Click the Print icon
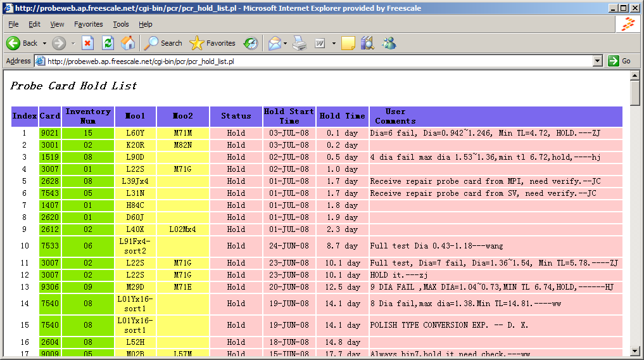644x360 pixels. pyautogui.click(x=300, y=43)
